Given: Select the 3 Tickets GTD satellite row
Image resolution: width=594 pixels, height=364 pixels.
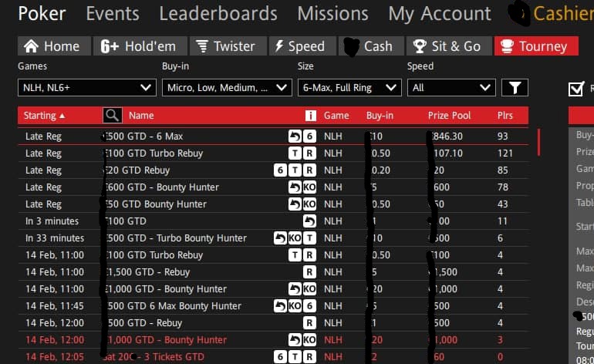Looking at the screenshot, I should [x=273, y=357].
